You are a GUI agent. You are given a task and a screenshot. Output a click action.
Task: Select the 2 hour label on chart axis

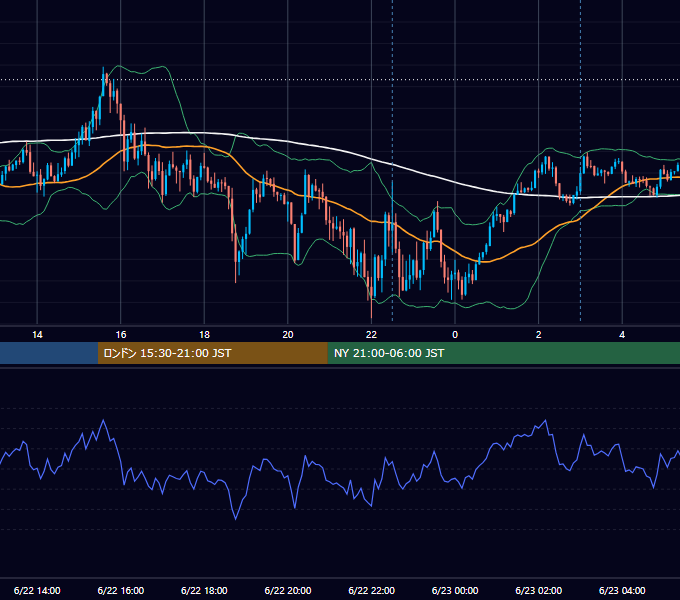click(538, 335)
